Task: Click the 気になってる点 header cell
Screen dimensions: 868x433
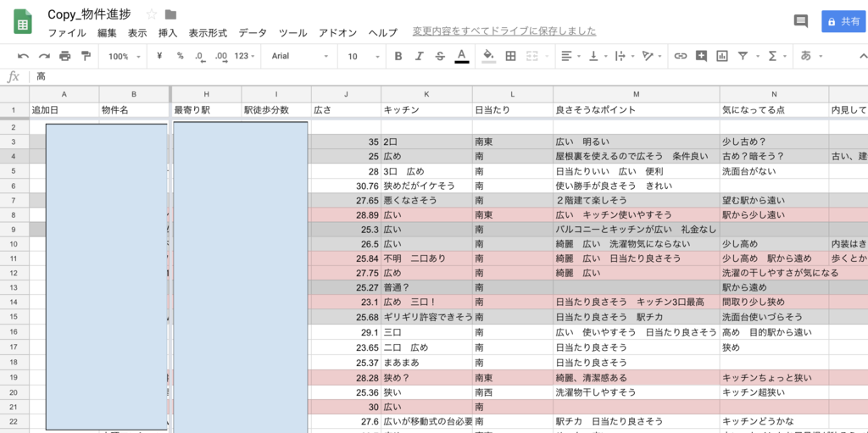Action: (774, 110)
